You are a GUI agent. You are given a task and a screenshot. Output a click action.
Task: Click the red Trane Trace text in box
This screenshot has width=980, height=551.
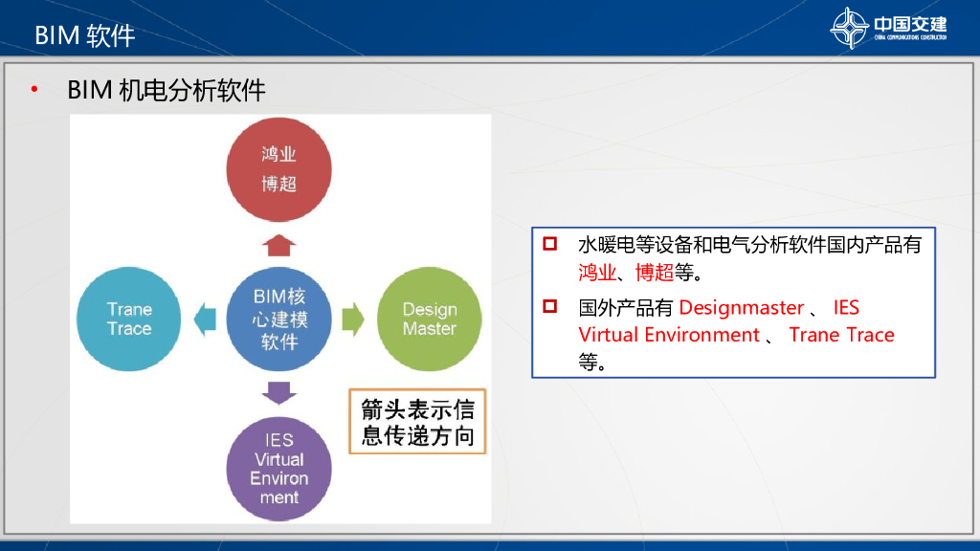(841, 335)
